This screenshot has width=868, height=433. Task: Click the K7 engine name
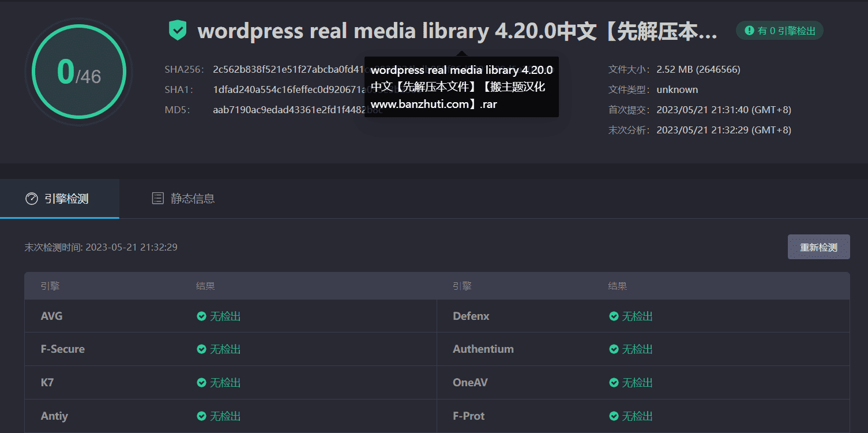pyautogui.click(x=47, y=383)
